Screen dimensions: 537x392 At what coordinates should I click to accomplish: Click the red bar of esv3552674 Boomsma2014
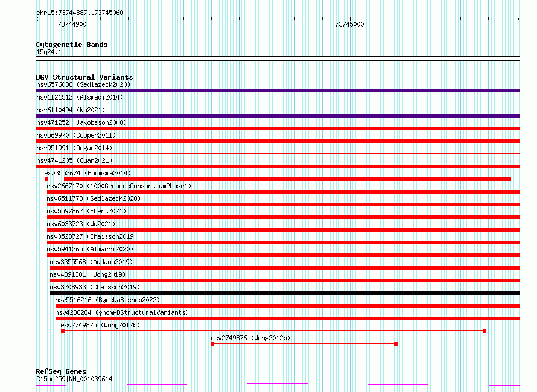pyautogui.click(x=287, y=179)
